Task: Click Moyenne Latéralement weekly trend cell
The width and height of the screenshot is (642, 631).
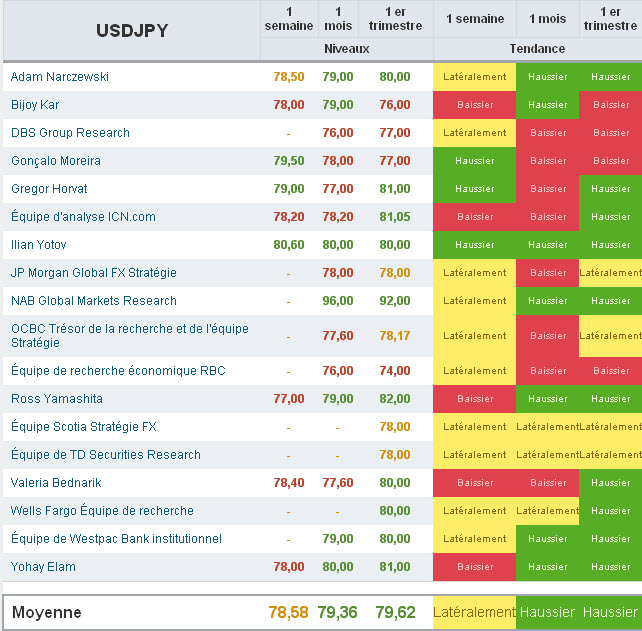Action: tap(475, 612)
